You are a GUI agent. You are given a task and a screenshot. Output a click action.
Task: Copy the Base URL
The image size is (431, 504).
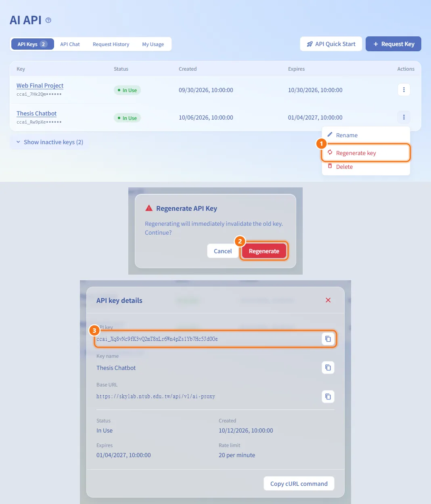pyautogui.click(x=328, y=397)
